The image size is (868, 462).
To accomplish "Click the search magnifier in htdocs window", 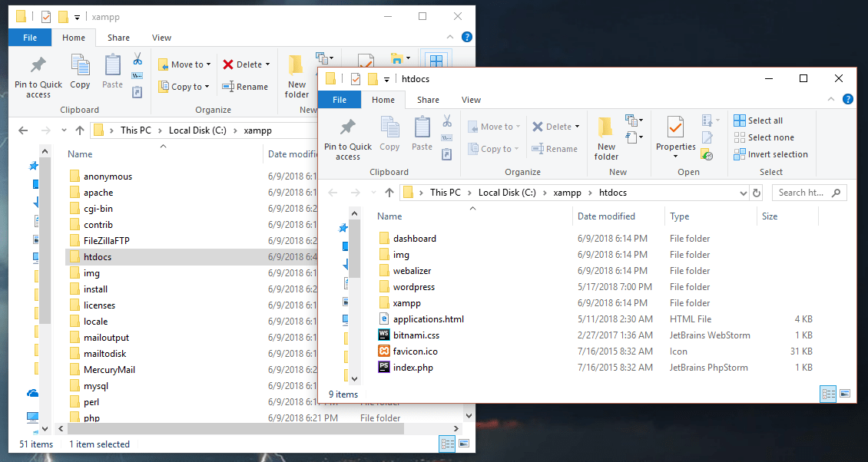I will [x=836, y=193].
